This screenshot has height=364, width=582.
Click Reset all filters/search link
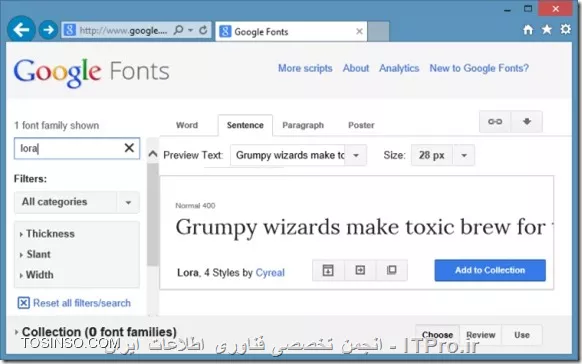pyautogui.click(x=82, y=303)
